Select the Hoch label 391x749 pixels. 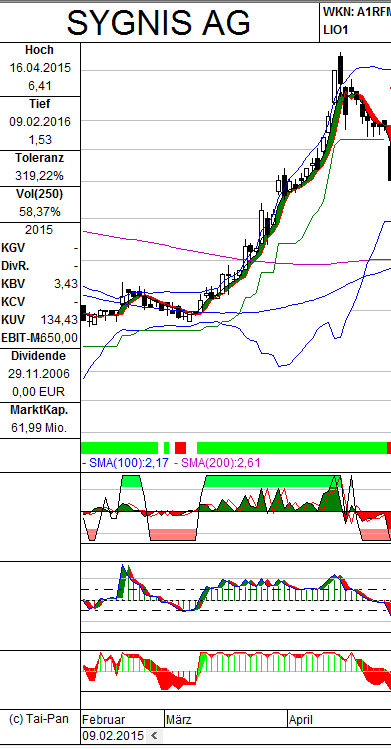(40, 50)
